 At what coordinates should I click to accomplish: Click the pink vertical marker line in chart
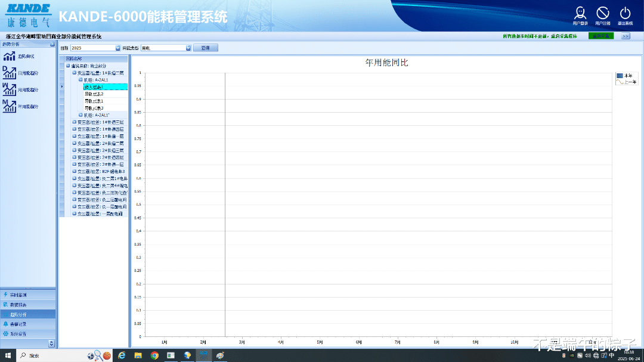point(225,205)
